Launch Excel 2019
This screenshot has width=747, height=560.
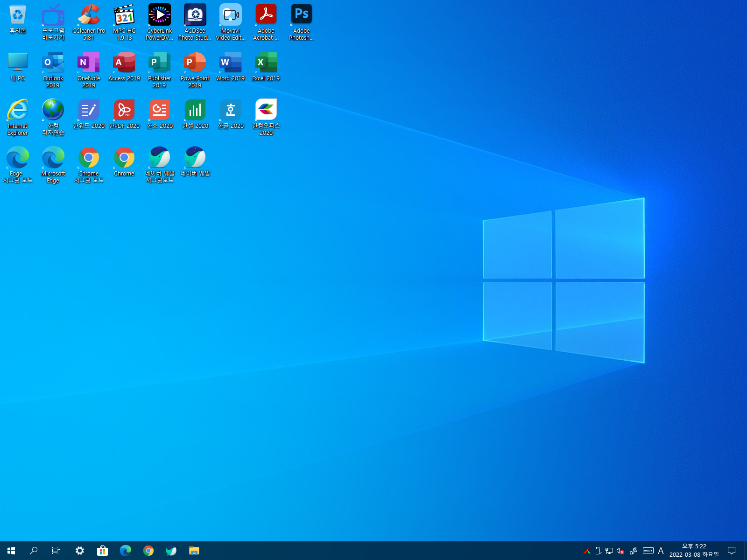(x=266, y=67)
